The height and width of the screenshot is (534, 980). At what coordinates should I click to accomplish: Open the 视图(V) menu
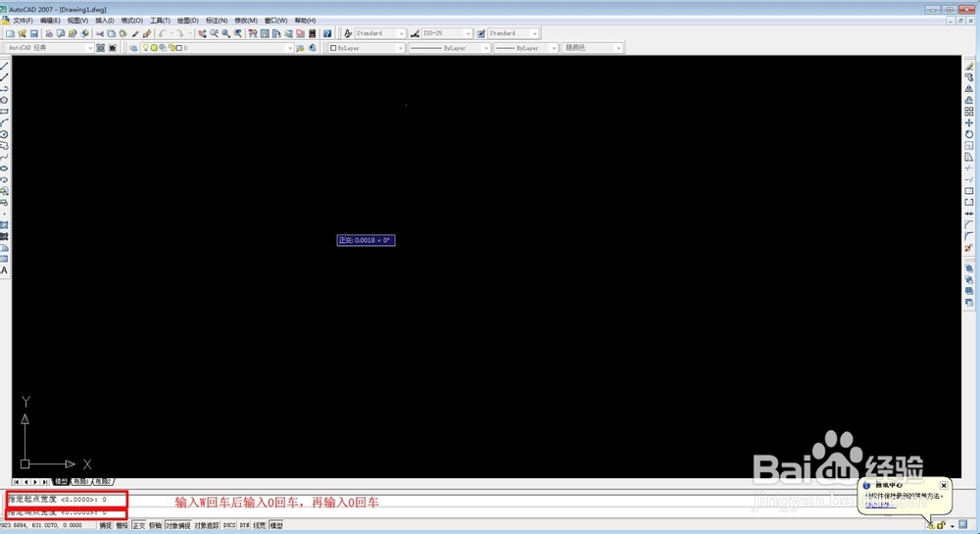coord(77,21)
